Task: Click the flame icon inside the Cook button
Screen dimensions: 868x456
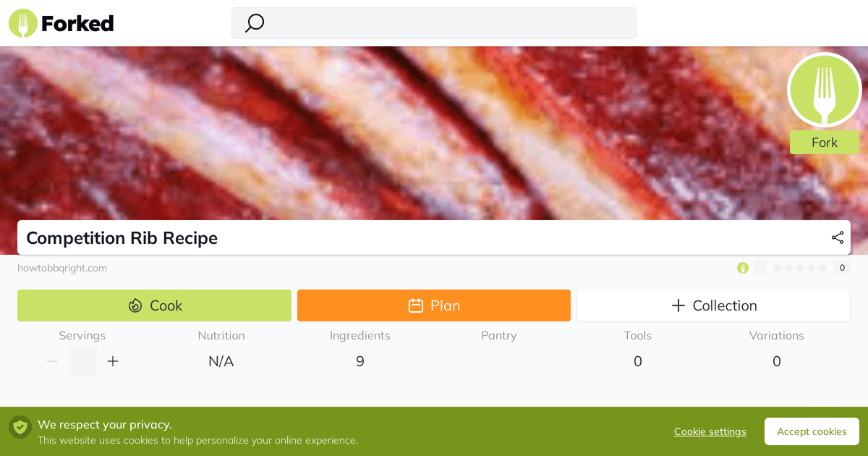Action: click(135, 305)
